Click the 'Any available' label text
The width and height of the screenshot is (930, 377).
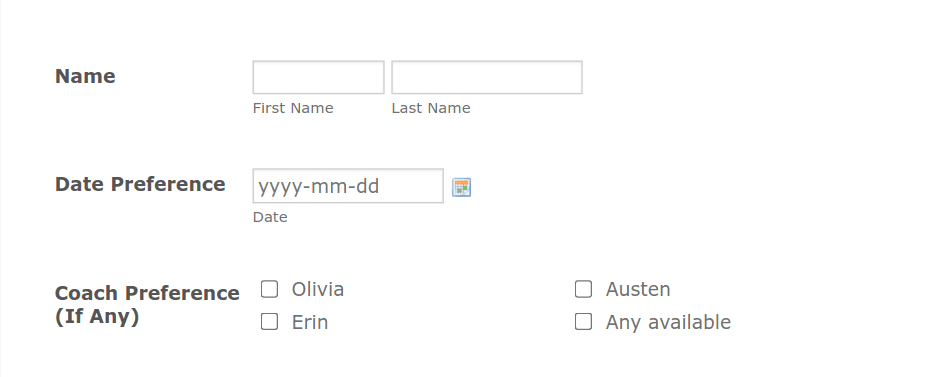point(668,322)
